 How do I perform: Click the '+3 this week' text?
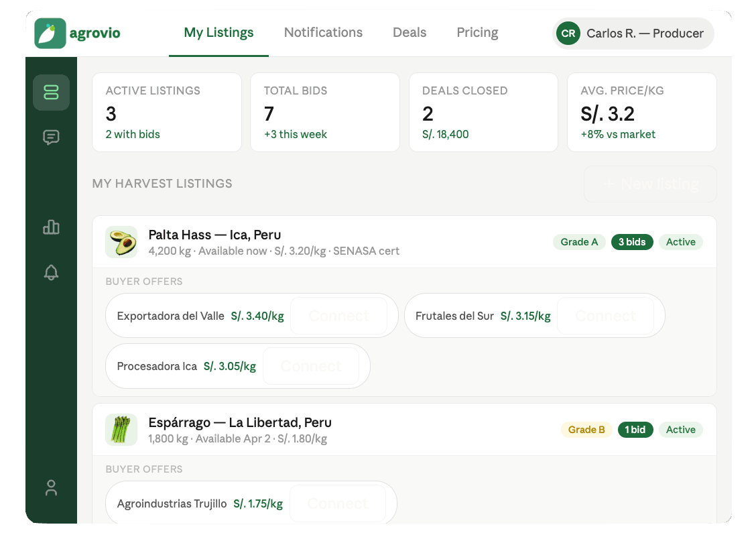pyautogui.click(x=296, y=135)
